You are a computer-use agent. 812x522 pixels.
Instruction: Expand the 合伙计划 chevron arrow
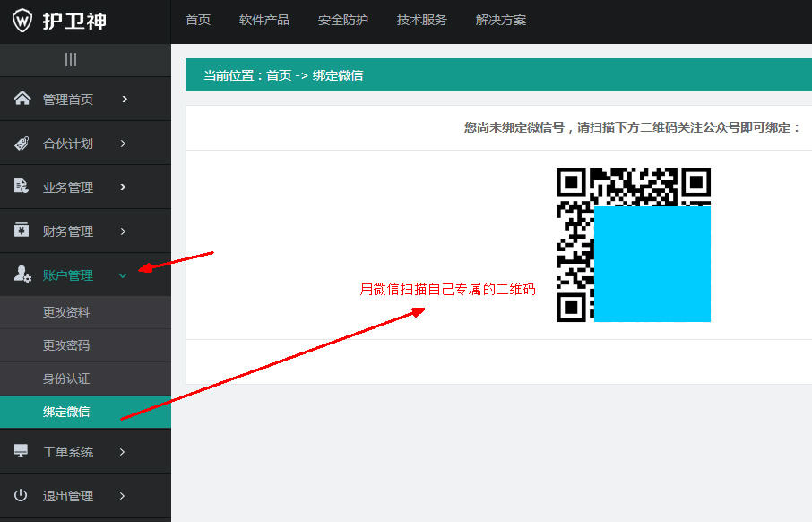pos(123,144)
